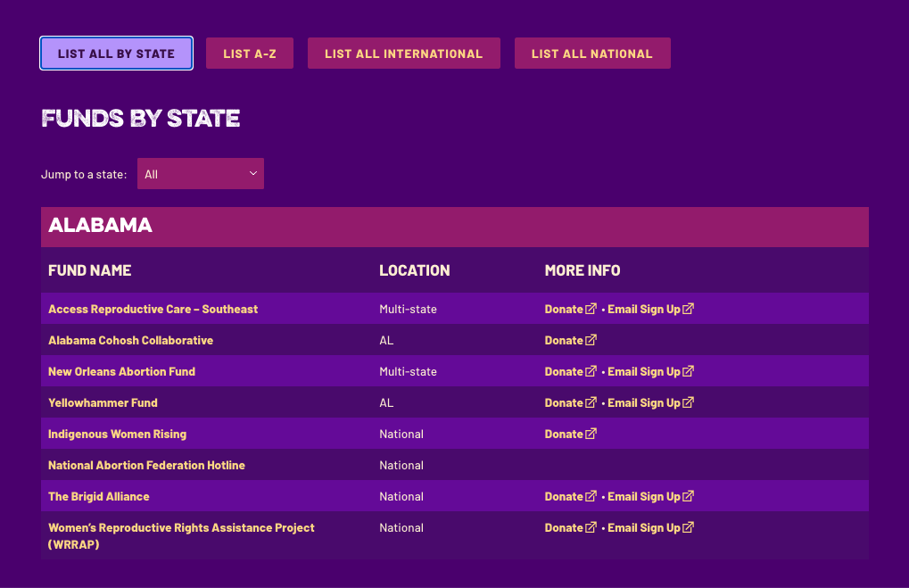Image resolution: width=909 pixels, height=588 pixels.
Task: Click the Jump to a state label
Action: (84, 175)
